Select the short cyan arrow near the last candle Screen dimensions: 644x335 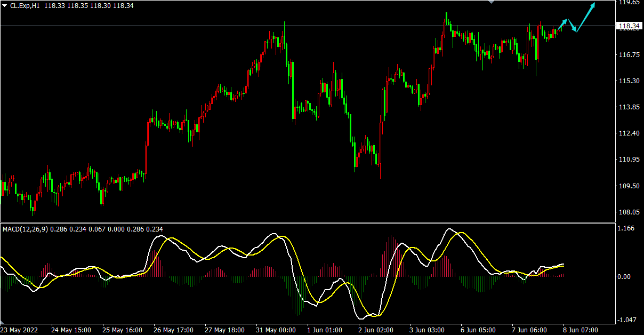(562, 23)
